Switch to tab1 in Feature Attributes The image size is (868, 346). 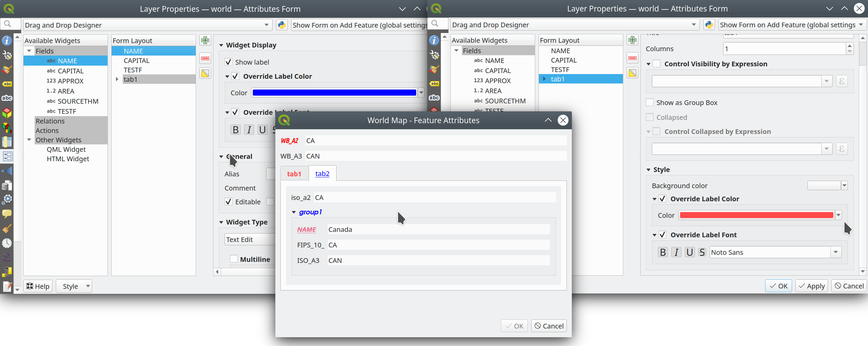pyautogui.click(x=294, y=174)
